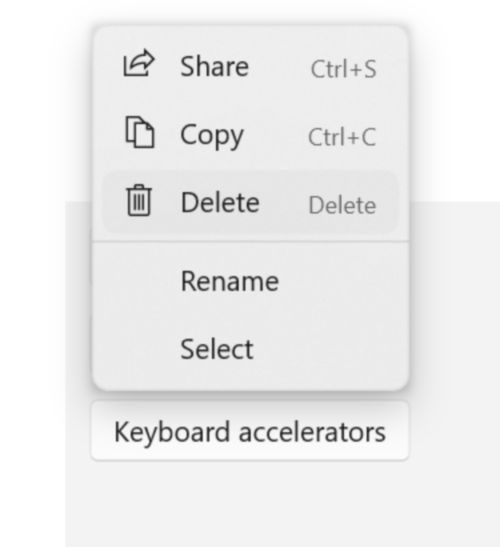
Task: Click the gray Delete key hint text
Action: click(342, 205)
